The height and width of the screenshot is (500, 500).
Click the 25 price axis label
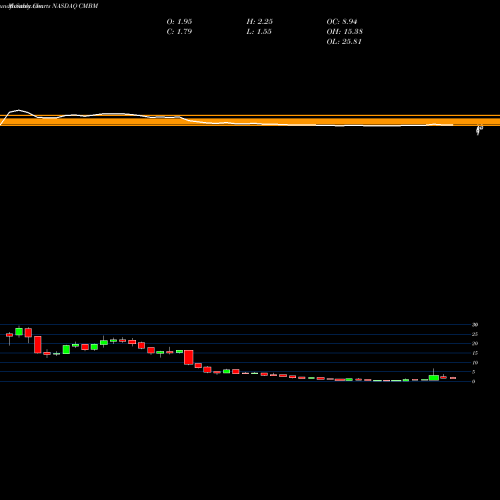[x=475, y=334]
